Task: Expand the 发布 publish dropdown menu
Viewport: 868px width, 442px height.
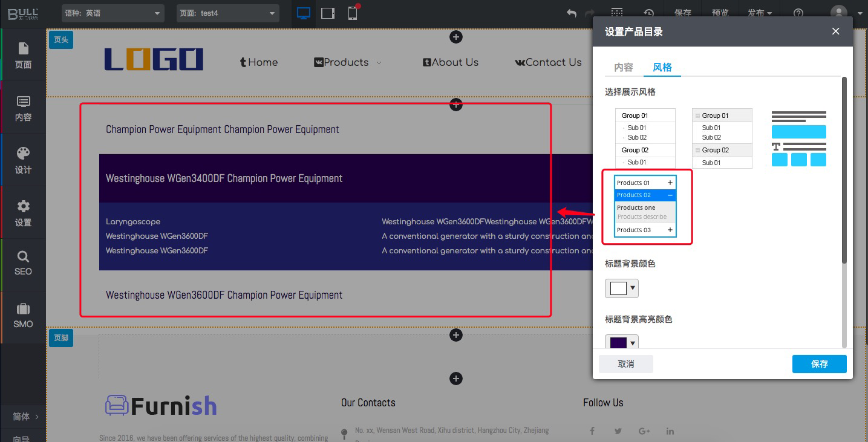Action: (x=760, y=13)
